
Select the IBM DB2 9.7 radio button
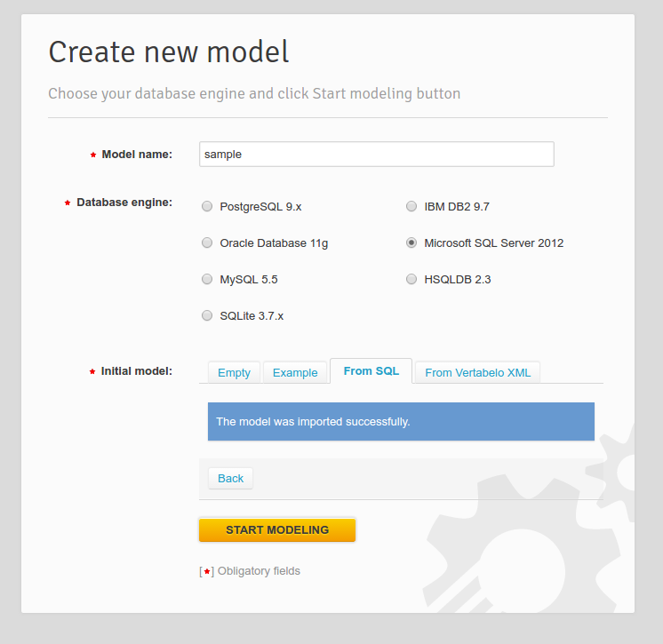[x=411, y=206]
